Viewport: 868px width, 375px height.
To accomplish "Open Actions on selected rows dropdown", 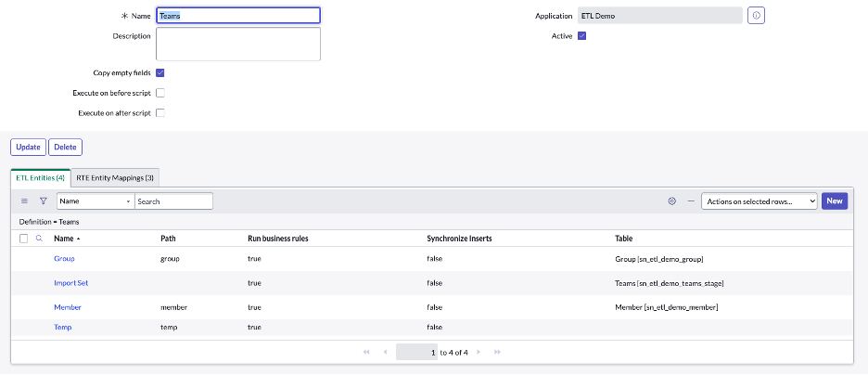I will coord(759,201).
